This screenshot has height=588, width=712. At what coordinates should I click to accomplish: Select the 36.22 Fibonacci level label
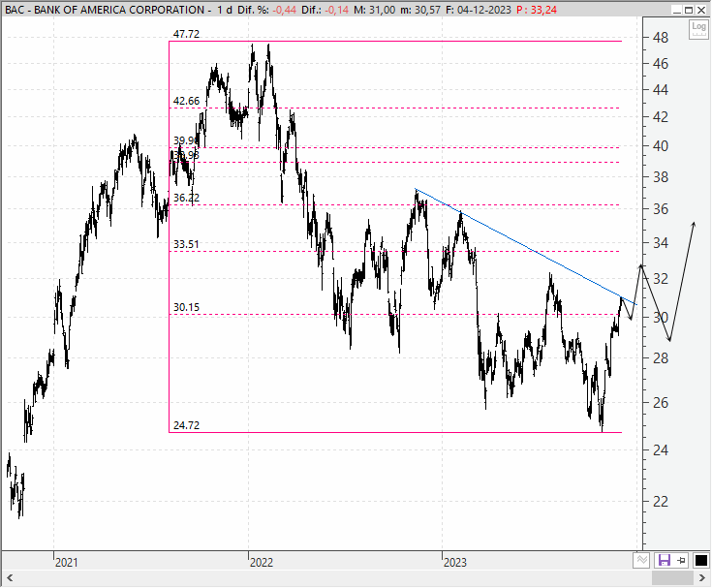tap(186, 198)
